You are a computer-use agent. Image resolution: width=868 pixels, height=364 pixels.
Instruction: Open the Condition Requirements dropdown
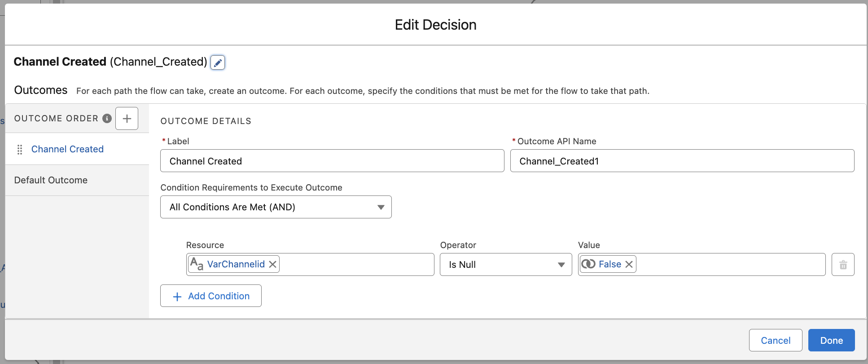(x=276, y=207)
